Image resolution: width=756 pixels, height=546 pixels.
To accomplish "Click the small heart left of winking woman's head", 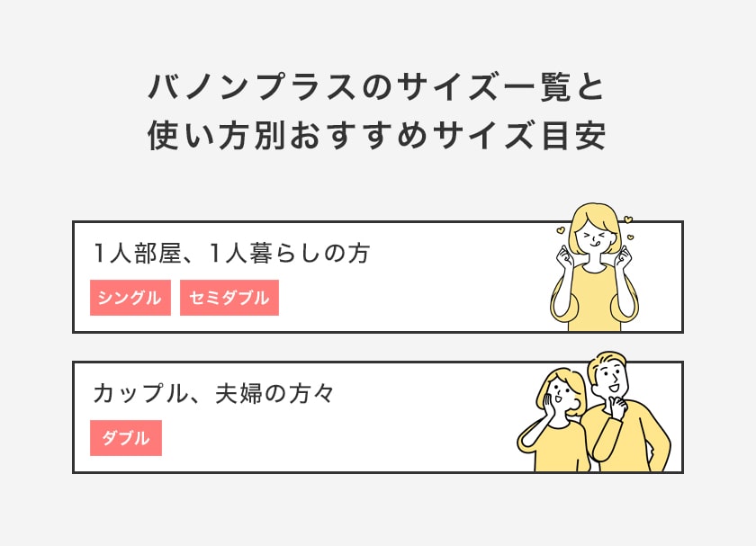I will [560, 230].
